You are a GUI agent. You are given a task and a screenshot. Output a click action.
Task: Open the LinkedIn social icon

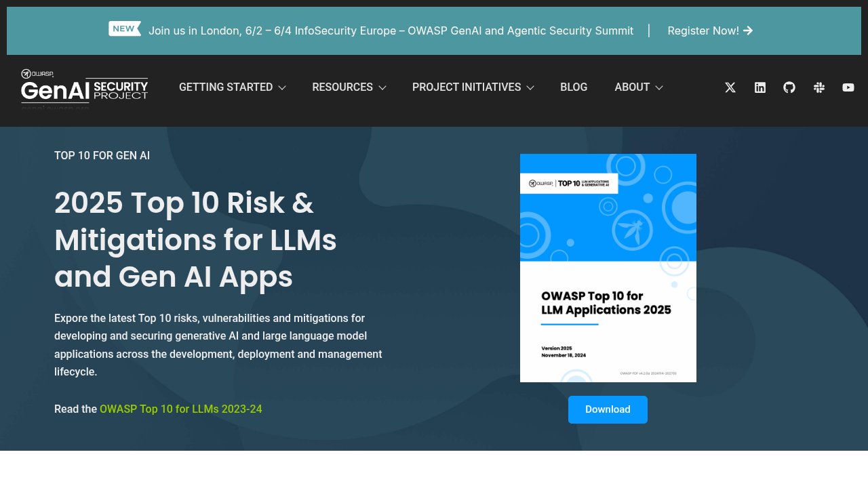click(760, 87)
